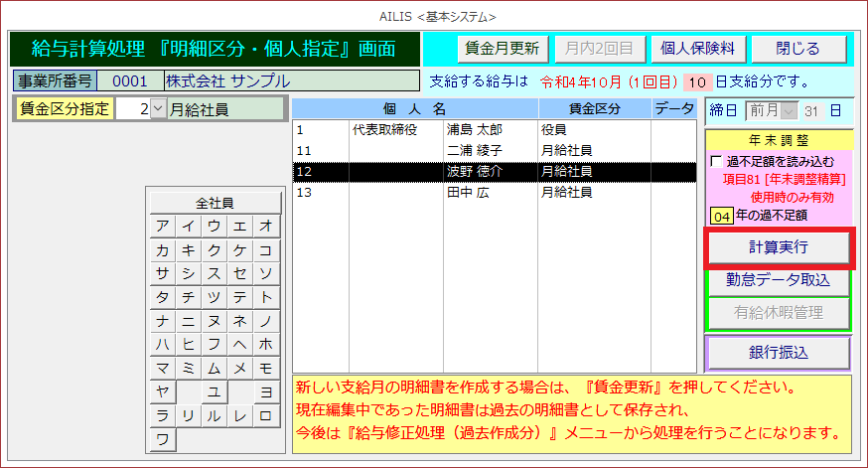Open 個人保険料 screen
The height and width of the screenshot is (468, 868).
[x=697, y=48]
